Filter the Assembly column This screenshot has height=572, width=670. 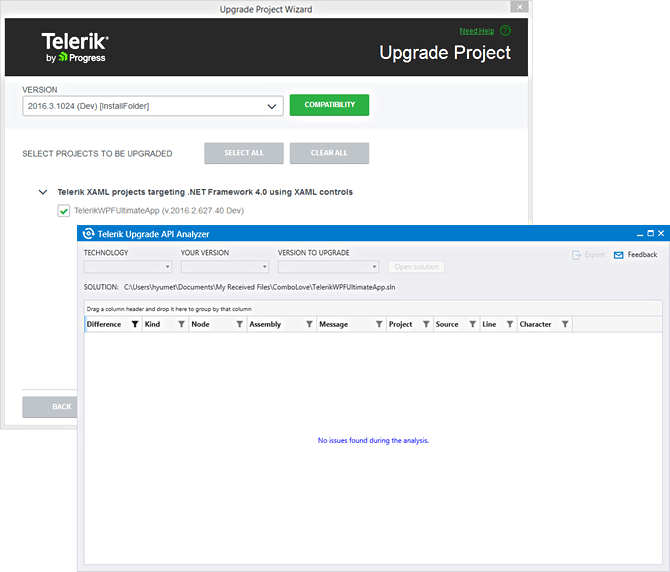[x=309, y=324]
